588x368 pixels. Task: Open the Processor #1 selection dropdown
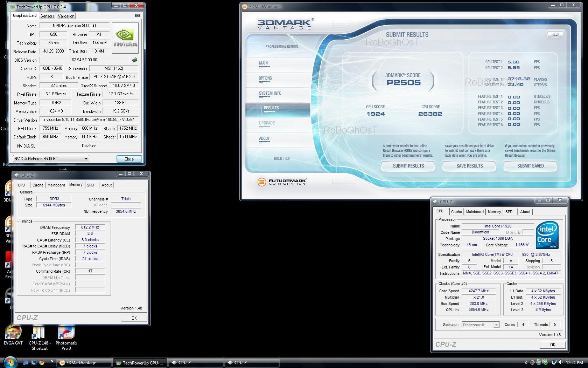pyautogui.click(x=480, y=325)
